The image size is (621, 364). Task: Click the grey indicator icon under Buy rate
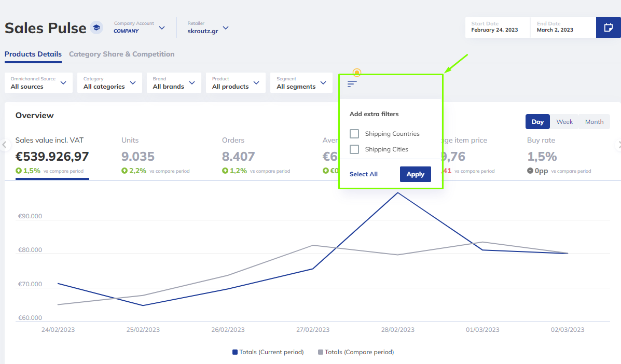(530, 171)
